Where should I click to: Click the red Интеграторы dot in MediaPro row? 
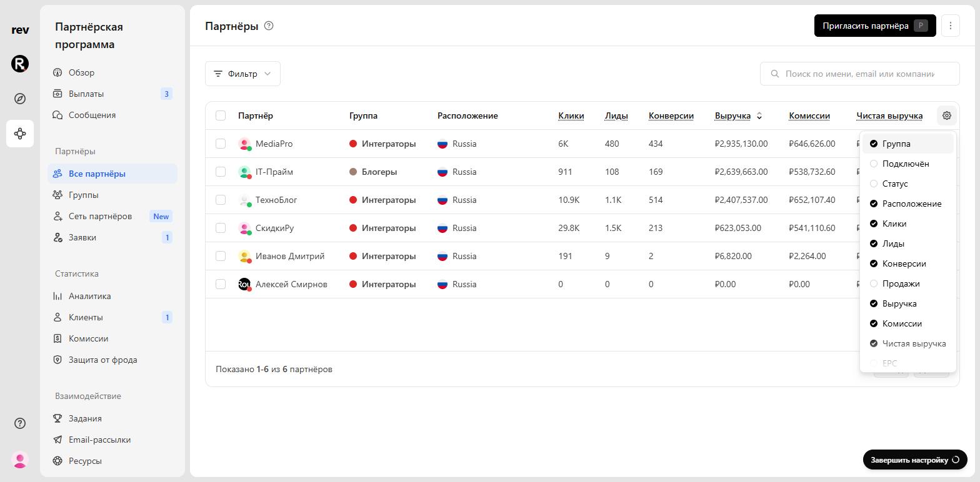(x=353, y=144)
